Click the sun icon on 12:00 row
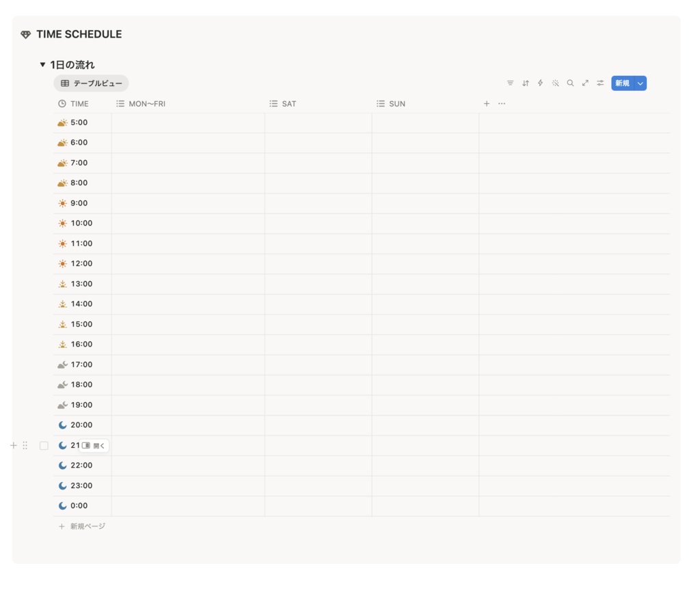 click(62, 263)
